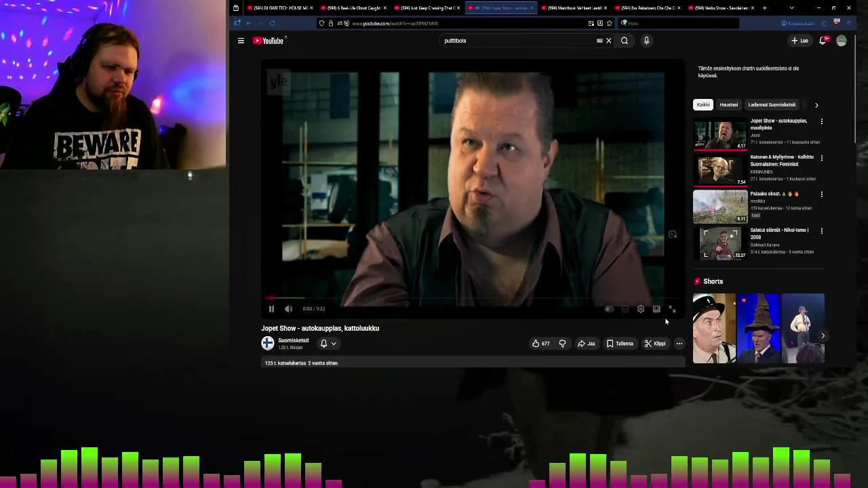Open options menu for Salatut elämät video
Viewport: 868px width, 488px height.
coord(822,231)
